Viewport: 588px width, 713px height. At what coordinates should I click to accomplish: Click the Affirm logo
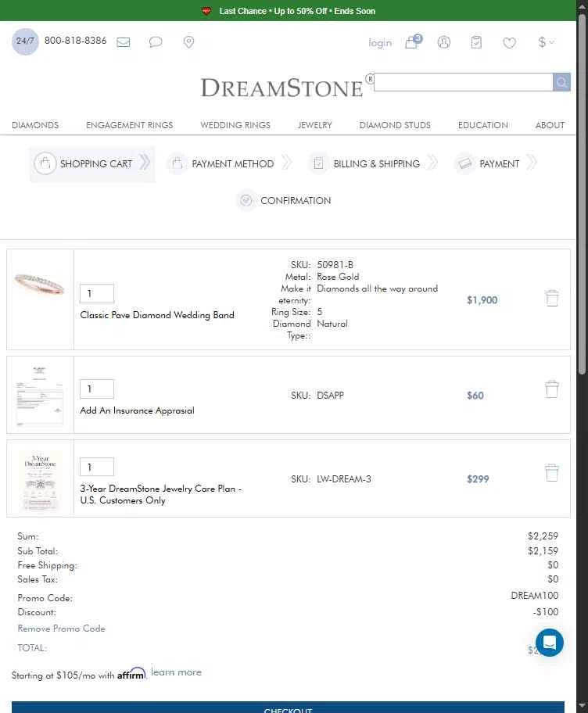(131, 674)
